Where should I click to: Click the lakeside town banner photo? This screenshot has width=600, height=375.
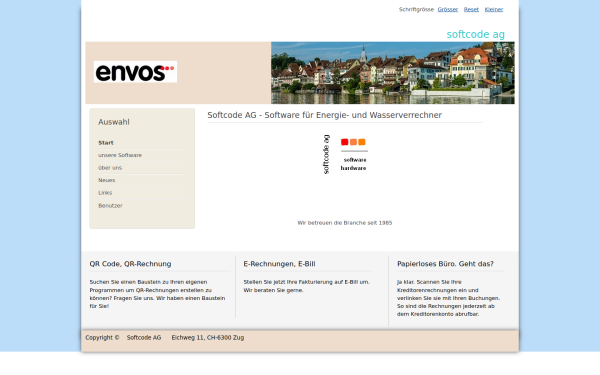(393, 73)
